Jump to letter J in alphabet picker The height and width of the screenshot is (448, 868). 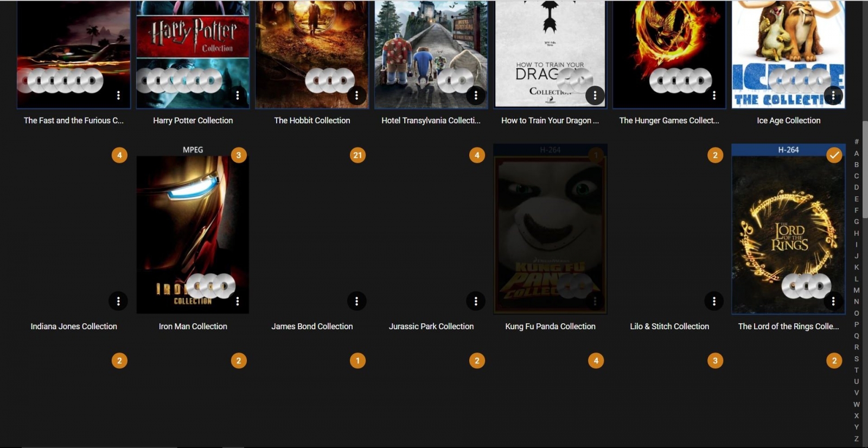pyautogui.click(x=857, y=256)
